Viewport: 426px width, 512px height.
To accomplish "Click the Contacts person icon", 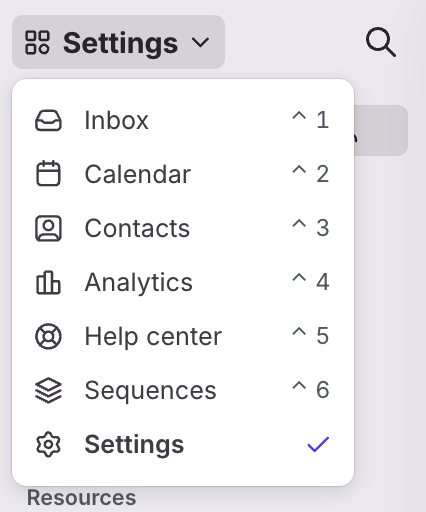I will click(x=48, y=228).
